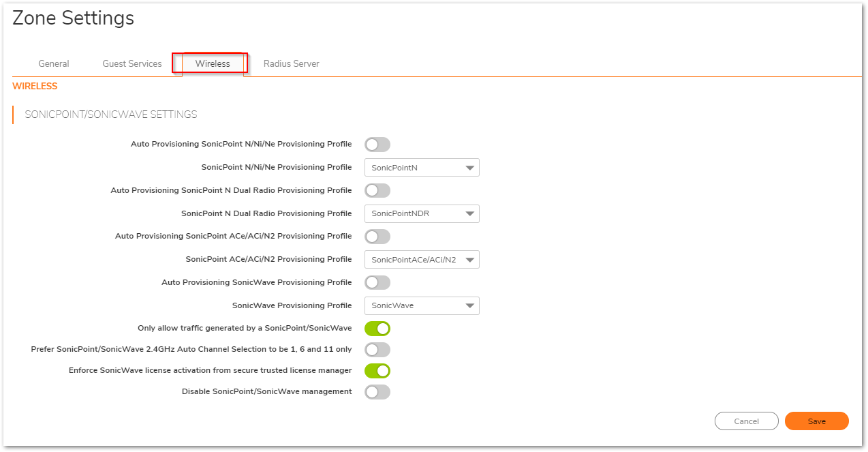Enable 2.4GHz Auto Channel 1, 6, 11 toggle
868x452 pixels.
(377, 350)
